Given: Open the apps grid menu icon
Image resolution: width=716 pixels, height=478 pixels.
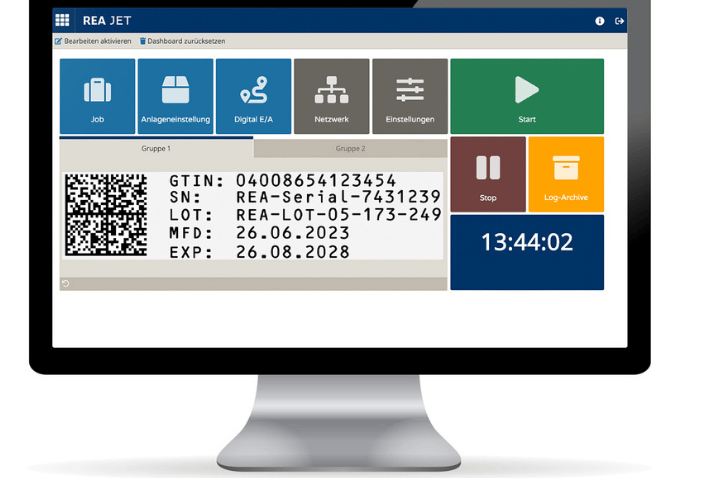Looking at the screenshot, I should pos(62,20).
